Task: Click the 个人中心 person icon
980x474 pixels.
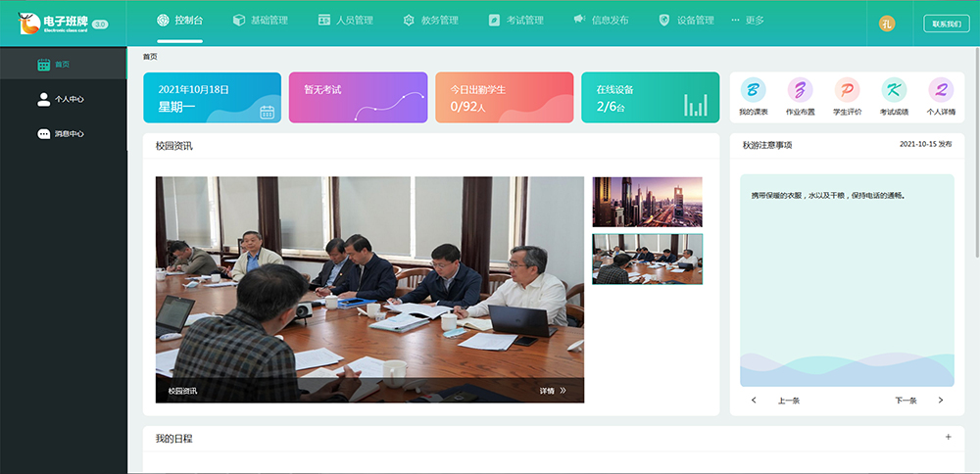Action: coord(44,99)
